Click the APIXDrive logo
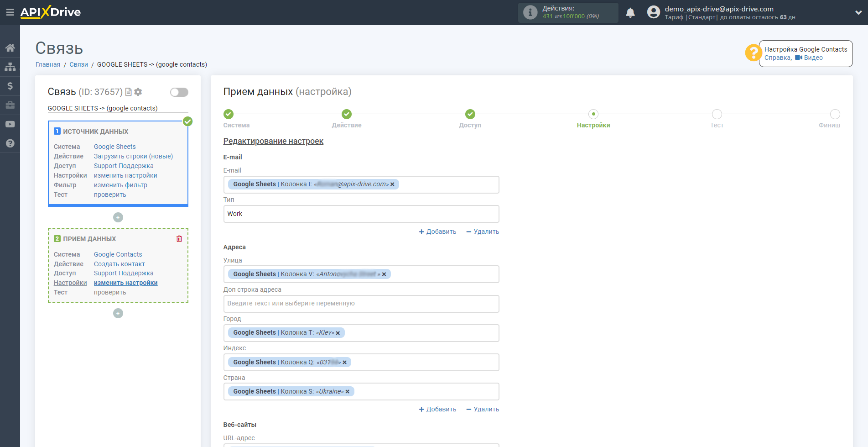 (51, 12)
